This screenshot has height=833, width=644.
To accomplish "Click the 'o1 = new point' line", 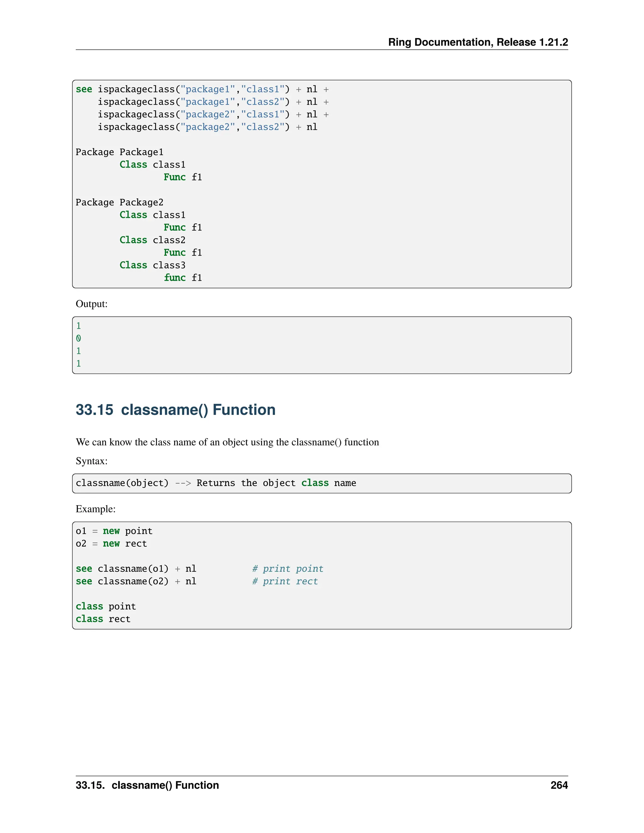I will point(114,531).
